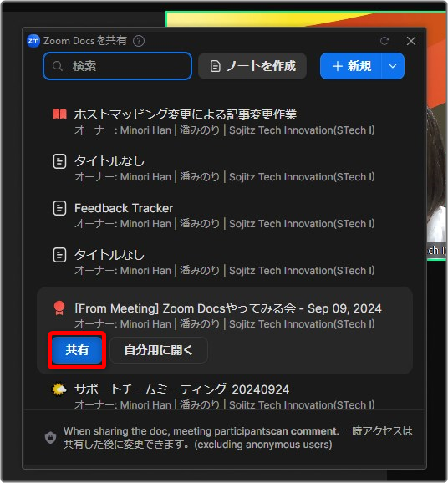Focus the 検索 search field

(117, 66)
